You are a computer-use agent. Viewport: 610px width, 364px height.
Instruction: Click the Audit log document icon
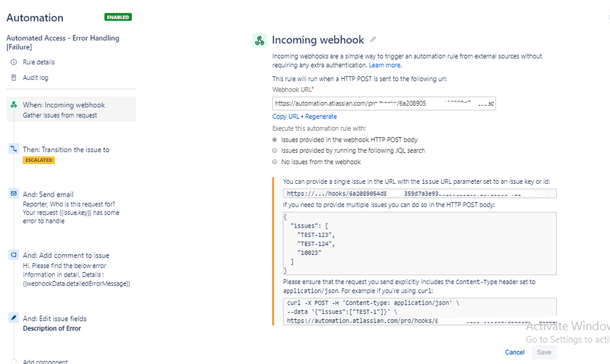tap(13, 78)
